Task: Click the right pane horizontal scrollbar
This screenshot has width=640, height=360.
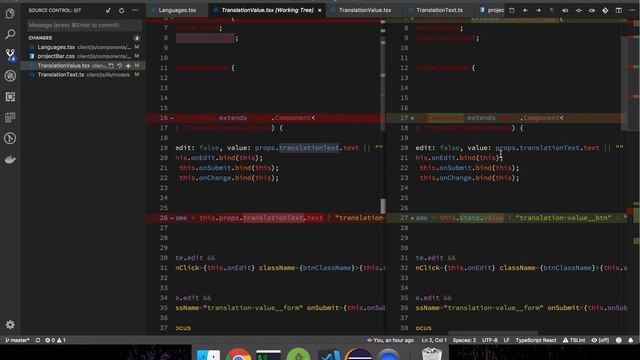Action: [493, 333]
